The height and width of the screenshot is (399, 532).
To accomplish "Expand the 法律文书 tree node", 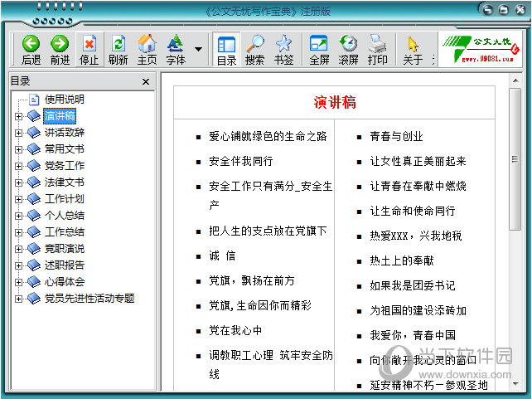I will (19, 182).
